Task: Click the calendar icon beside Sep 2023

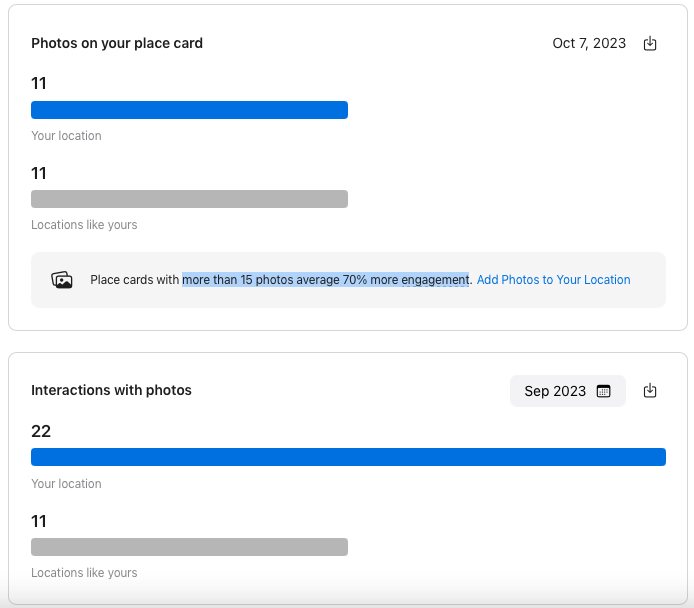Action: pos(603,391)
